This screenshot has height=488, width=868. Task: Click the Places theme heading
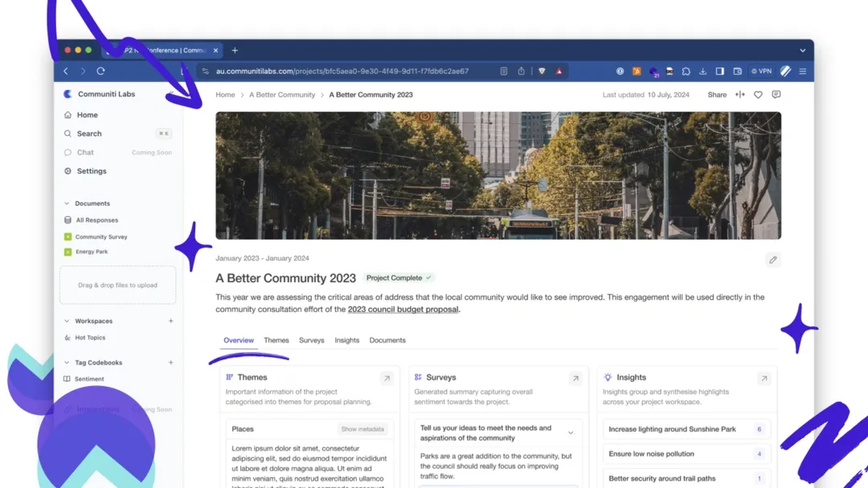243,429
